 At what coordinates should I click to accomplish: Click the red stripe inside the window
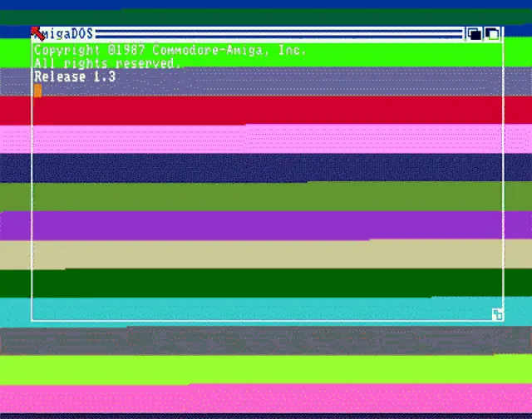pos(266,110)
